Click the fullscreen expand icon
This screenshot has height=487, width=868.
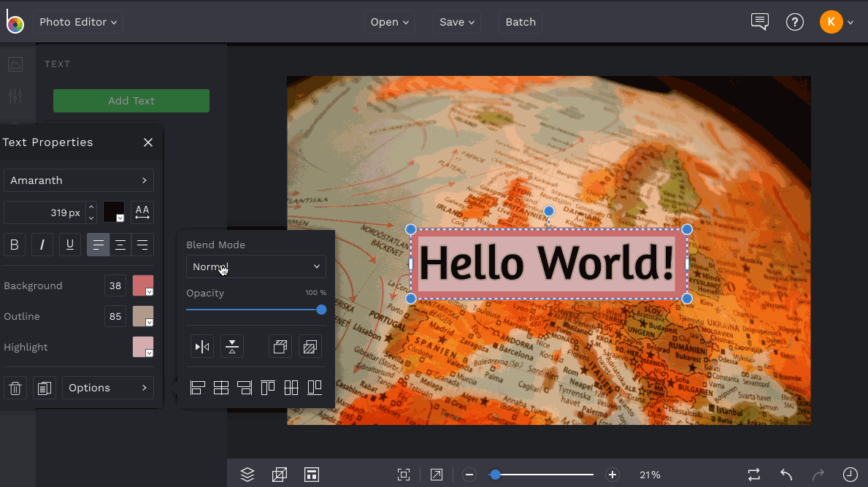[x=437, y=475]
